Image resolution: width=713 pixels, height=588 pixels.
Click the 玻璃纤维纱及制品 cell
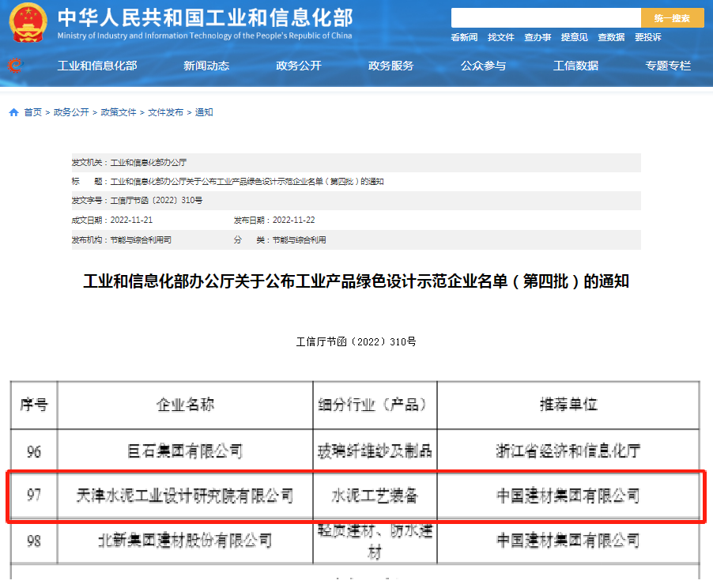click(x=375, y=451)
